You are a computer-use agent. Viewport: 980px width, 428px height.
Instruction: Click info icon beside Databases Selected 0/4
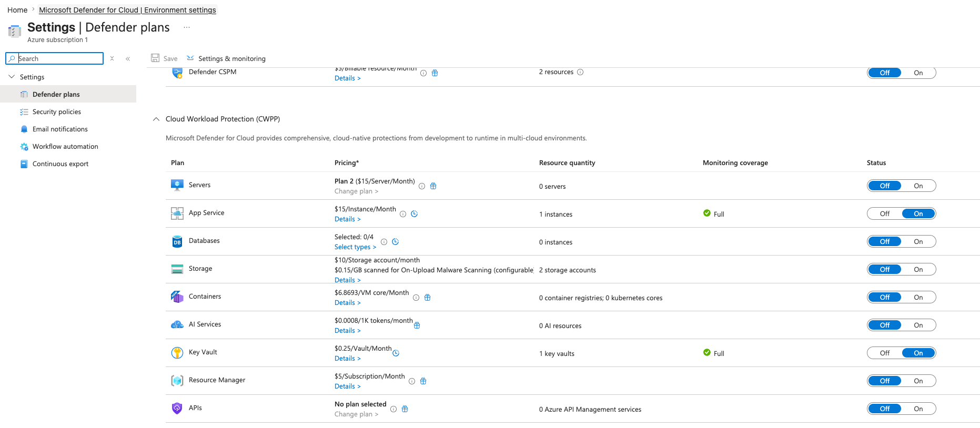coord(384,242)
